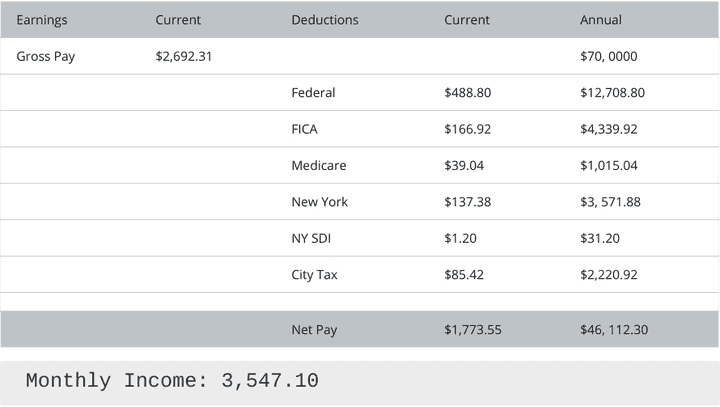Click the gross pay amount $2,692.31
The image size is (720, 407).
pos(184,57)
